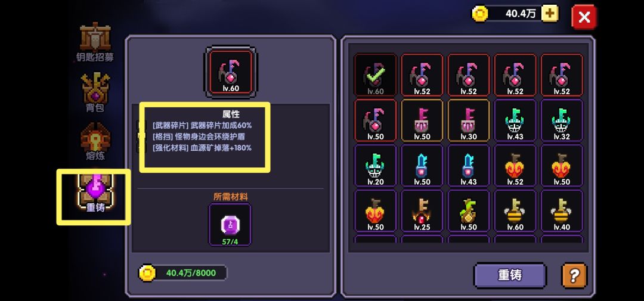Deselect the checked lv.60 key
Image resolution: width=644 pixels, height=301 pixels.
tap(376, 75)
